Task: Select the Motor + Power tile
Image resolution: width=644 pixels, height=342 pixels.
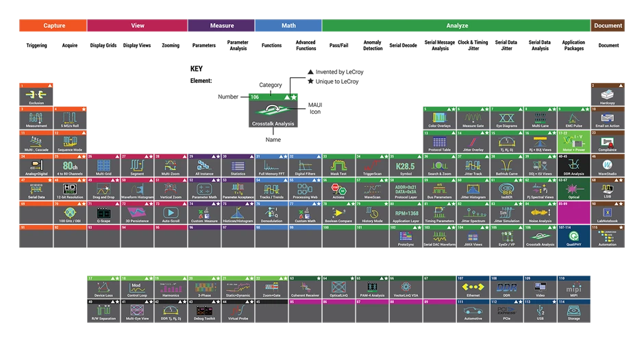Action: pos(573,142)
